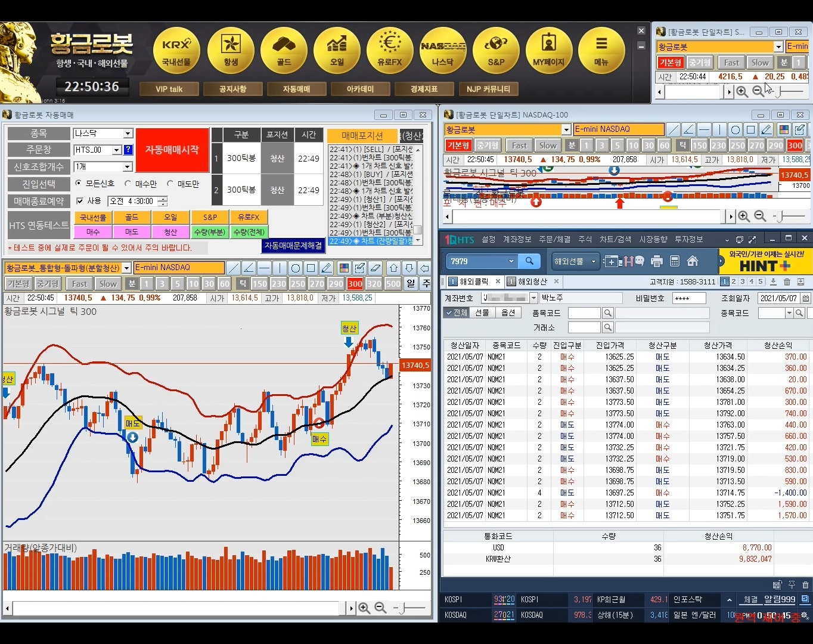Screen dimensions: 813x644
Task: Click search magnifier button in 1Q HTS
Action: tap(529, 261)
